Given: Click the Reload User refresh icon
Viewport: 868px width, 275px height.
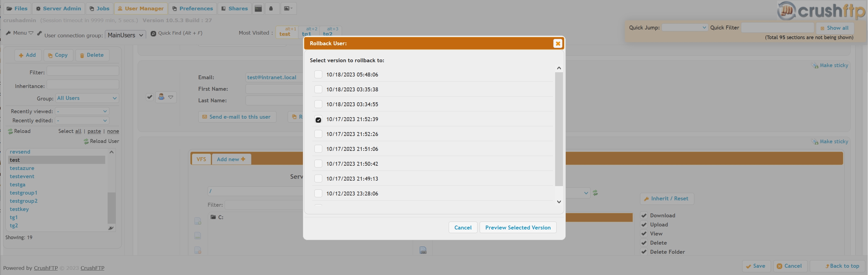Looking at the screenshot, I should [x=86, y=141].
